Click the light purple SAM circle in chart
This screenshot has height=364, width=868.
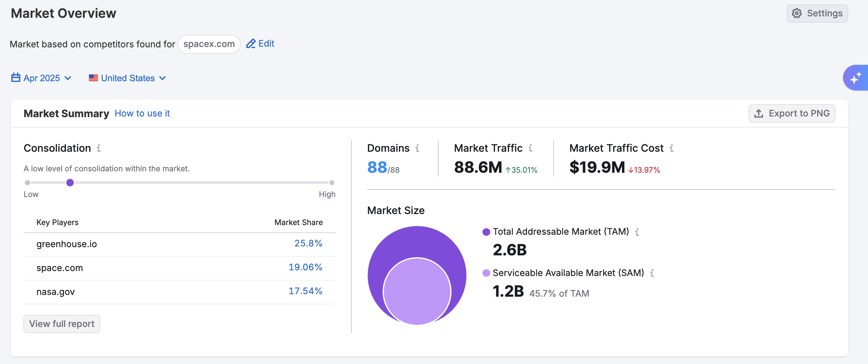[417, 291]
